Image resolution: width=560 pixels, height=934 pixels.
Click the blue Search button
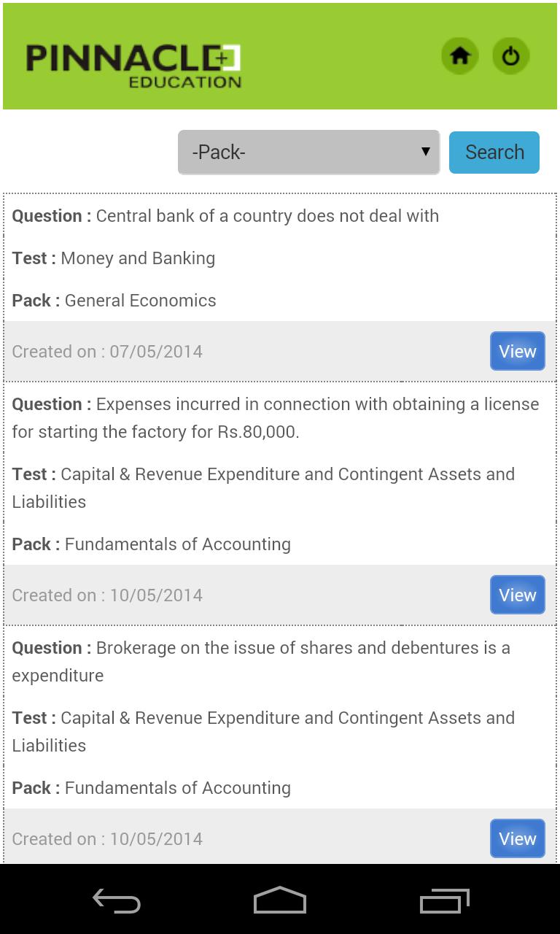pos(494,153)
